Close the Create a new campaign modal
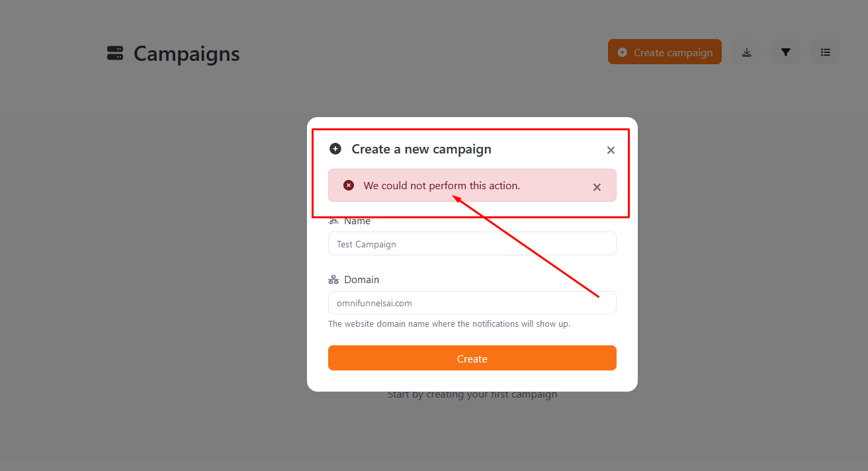Screen dimensions: 868x471 tap(611, 150)
